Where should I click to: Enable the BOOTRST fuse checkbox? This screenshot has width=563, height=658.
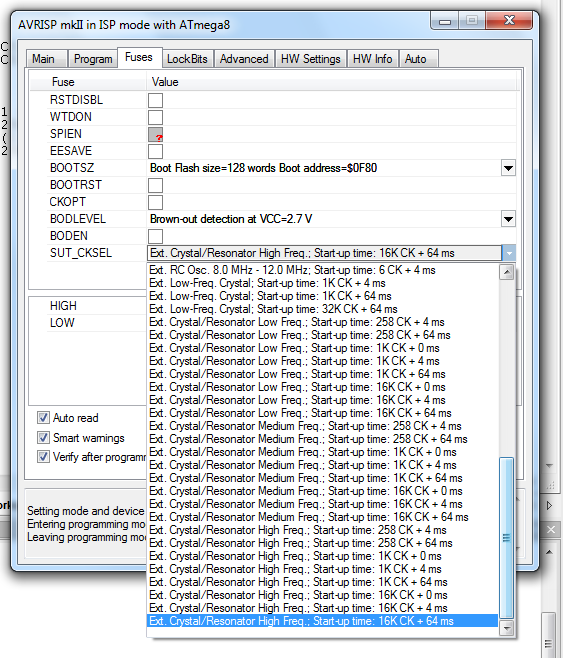point(155,185)
